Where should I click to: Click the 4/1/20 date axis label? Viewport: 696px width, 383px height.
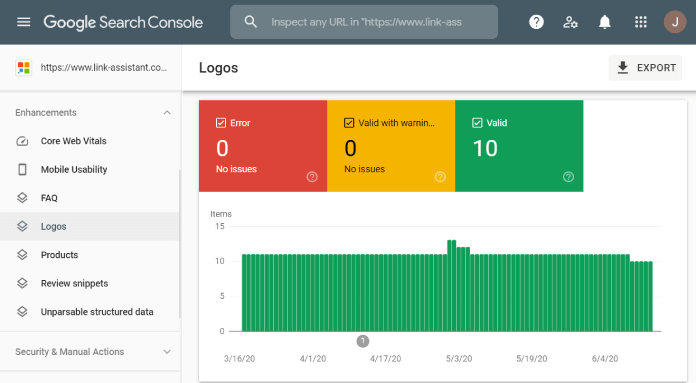click(x=313, y=359)
